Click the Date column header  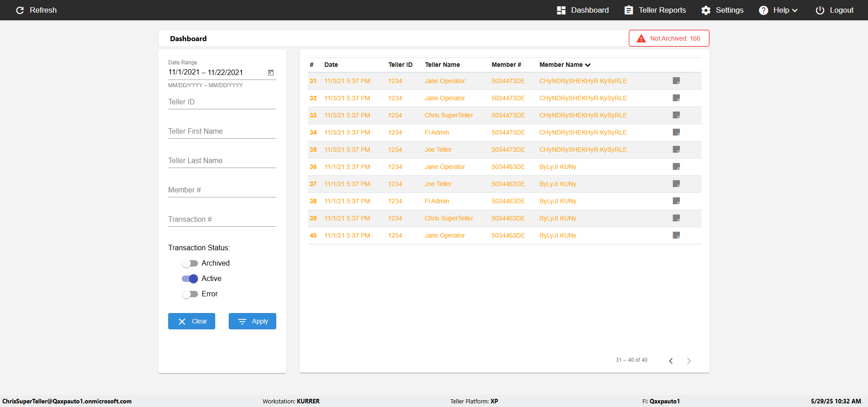click(x=331, y=65)
